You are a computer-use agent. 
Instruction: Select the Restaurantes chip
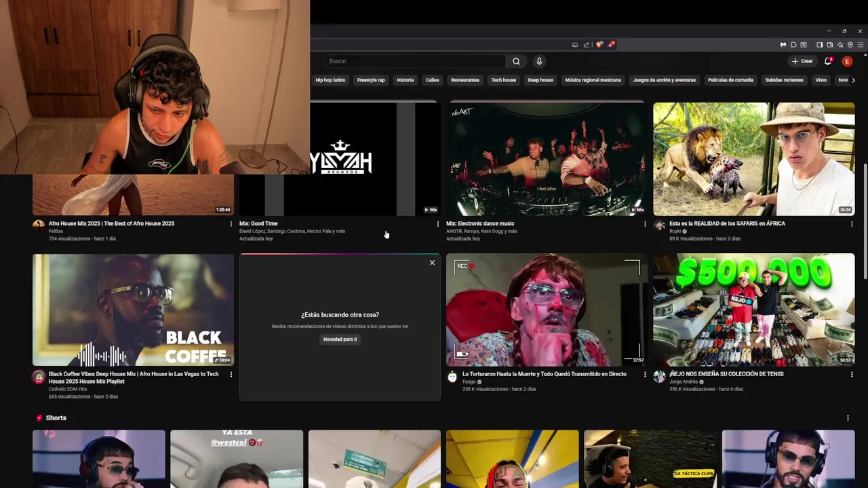point(465,80)
